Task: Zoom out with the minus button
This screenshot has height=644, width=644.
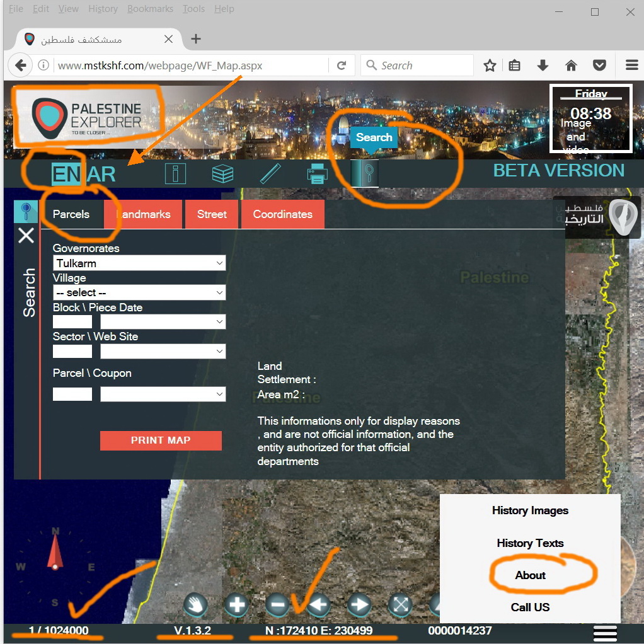Action: [x=278, y=604]
